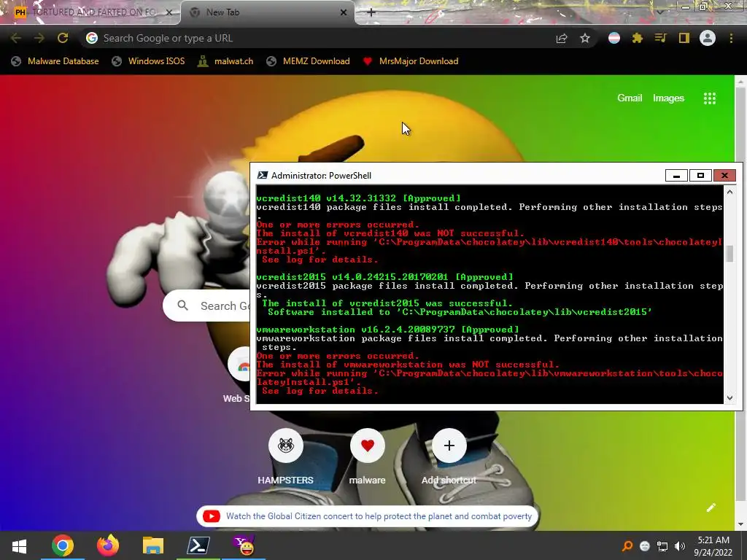This screenshot has width=747, height=560.
Task: Launch Firefox from taskbar
Action: point(108,545)
